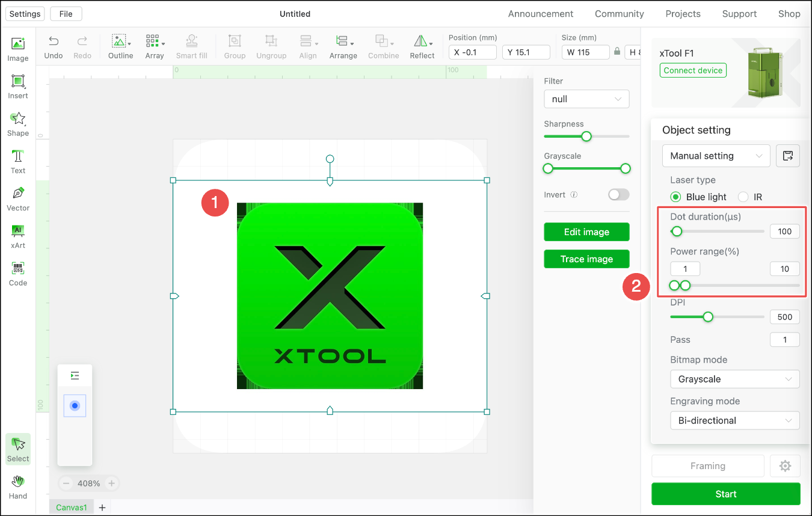812x516 pixels.
Task: Add a new canvas with plus icon
Action: (x=102, y=508)
